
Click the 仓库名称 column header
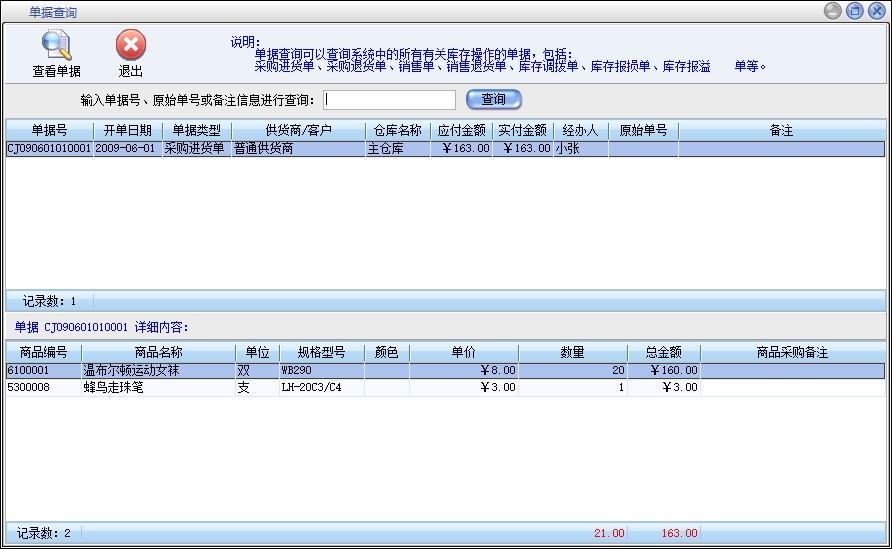pos(398,131)
